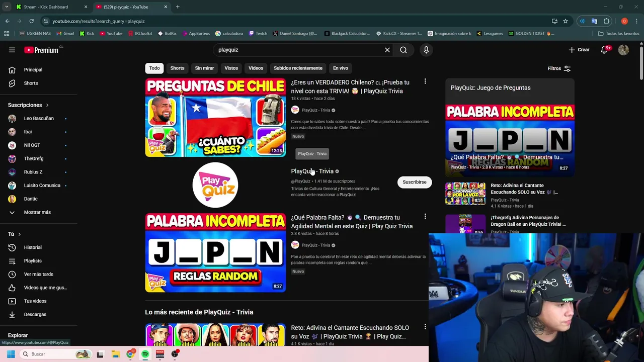644x362 pixels.
Task: Reload the page with the refresh button
Action: [31, 21]
